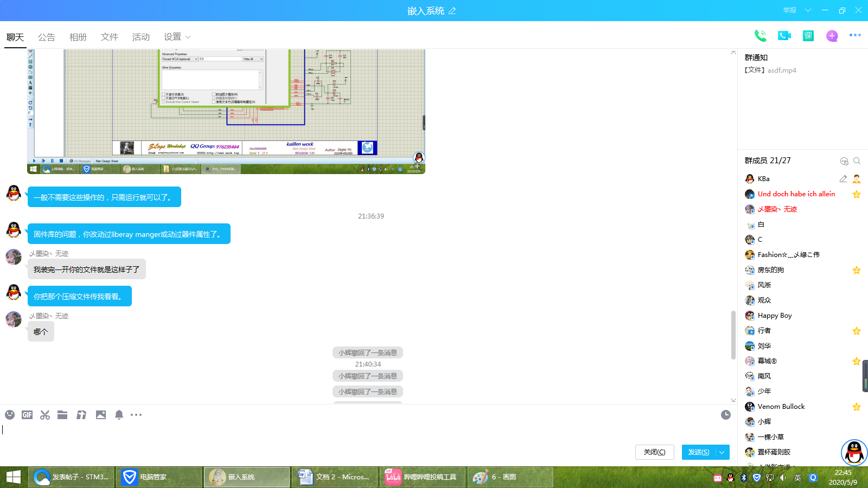The image size is (868, 488).
Task: Click the 关闭(C) button
Action: click(655, 452)
